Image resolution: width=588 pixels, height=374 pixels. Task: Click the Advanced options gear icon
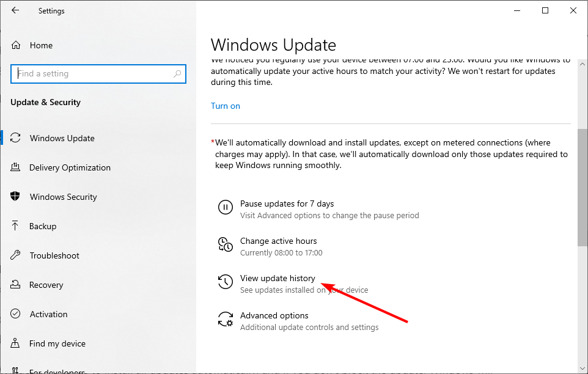(x=226, y=320)
